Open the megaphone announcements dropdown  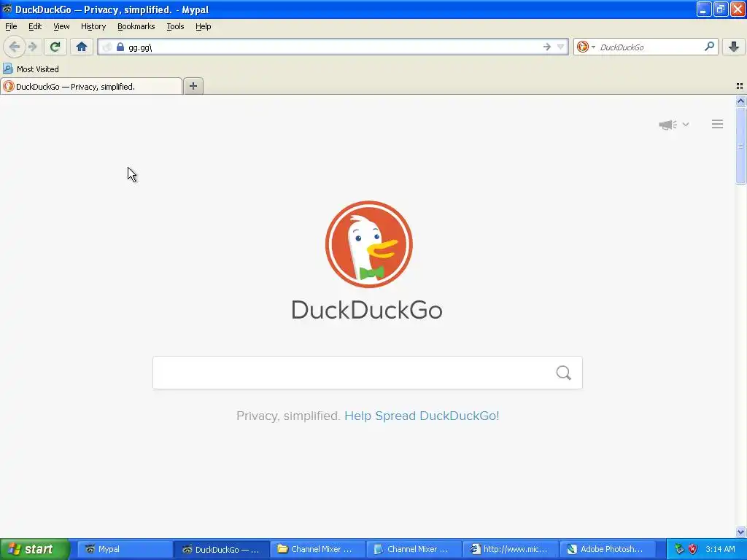(673, 125)
